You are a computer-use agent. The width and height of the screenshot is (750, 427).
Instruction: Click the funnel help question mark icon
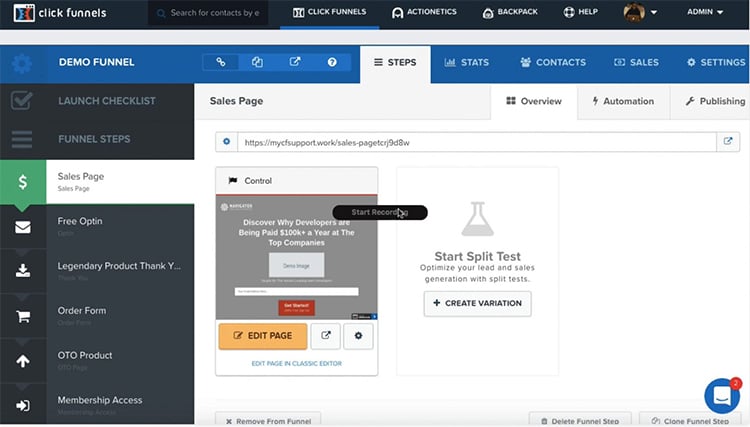(332, 62)
